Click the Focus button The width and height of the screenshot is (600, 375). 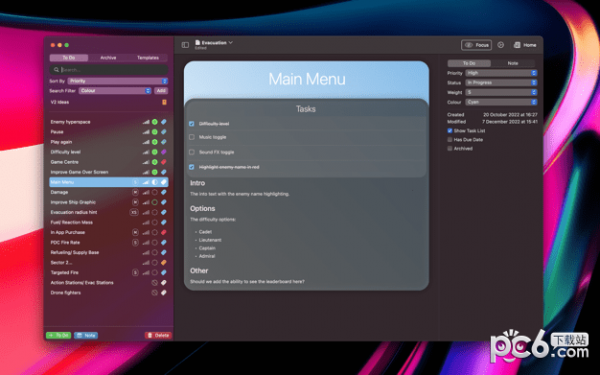pyautogui.click(x=476, y=45)
